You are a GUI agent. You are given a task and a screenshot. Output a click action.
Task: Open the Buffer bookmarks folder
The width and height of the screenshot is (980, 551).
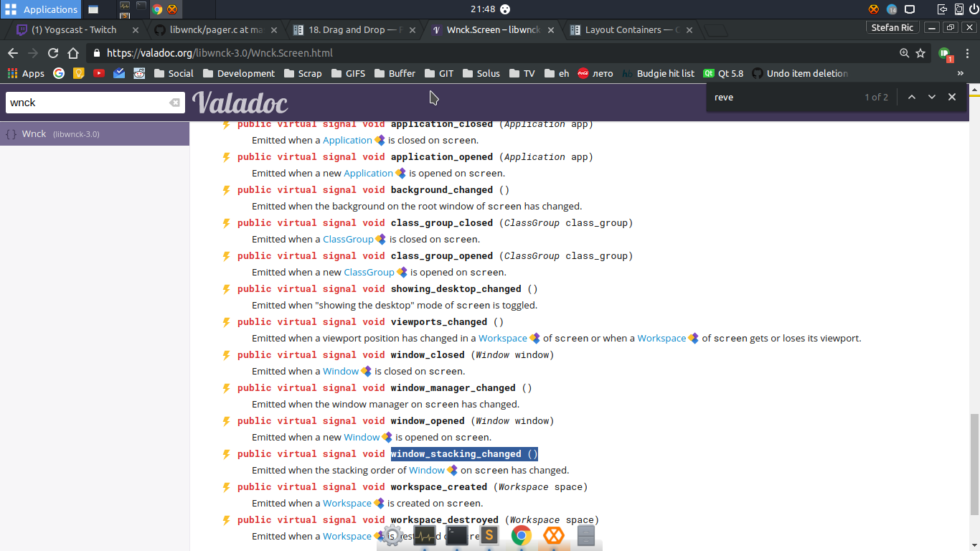pyautogui.click(x=395, y=73)
